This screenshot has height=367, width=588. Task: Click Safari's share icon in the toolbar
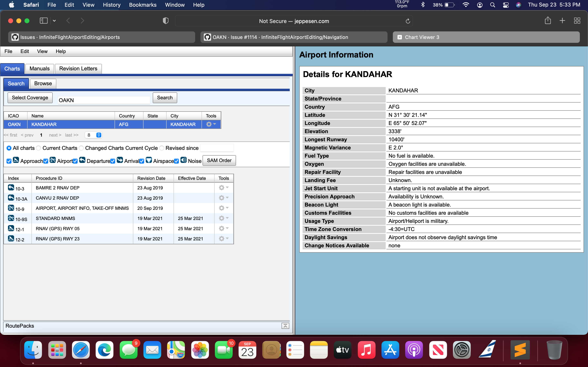pyautogui.click(x=548, y=21)
